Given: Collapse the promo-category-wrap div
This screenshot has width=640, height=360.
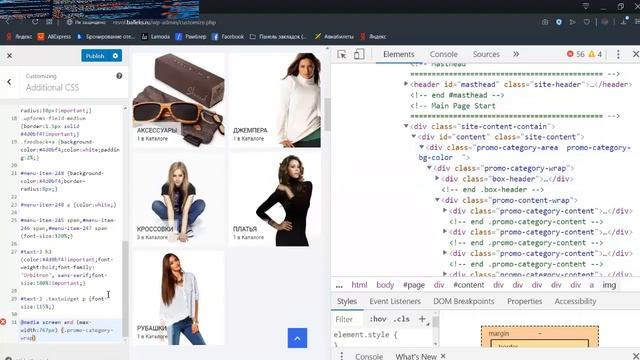Looking at the screenshot, I should tap(429, 168).
